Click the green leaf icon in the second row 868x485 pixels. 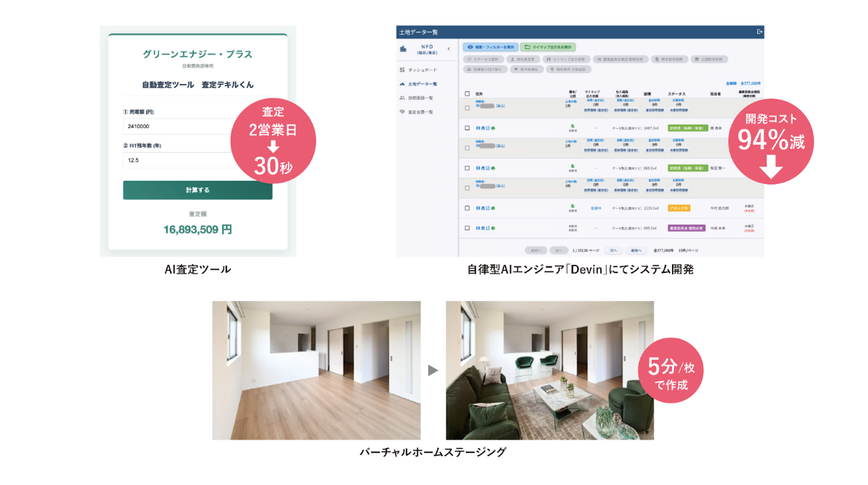(493, 127)
